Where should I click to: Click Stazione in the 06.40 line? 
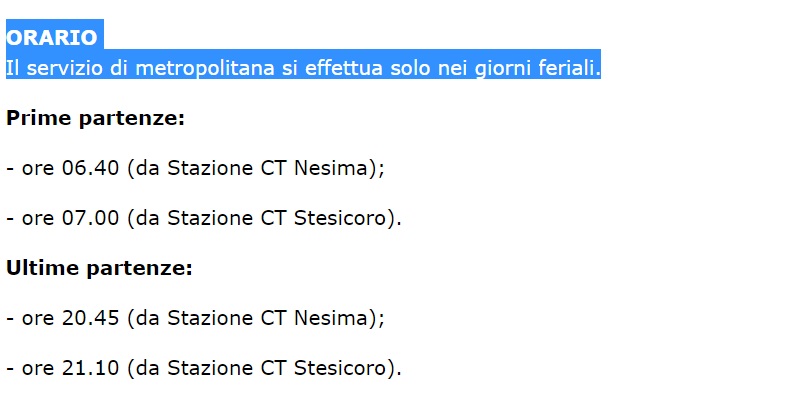tap(210, 168)
